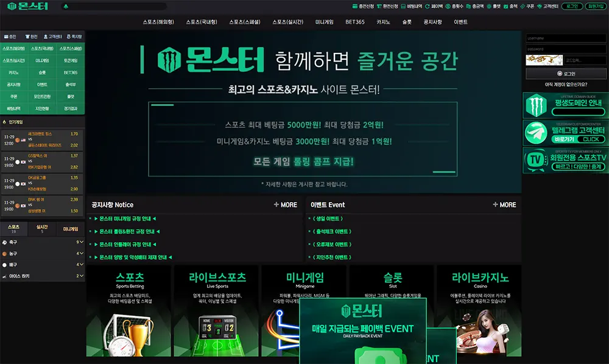This screenshot has height=364, width=609.
Task: Open more notices via Notice MORE
Action: pyautogui.click(x=286, y=205)
